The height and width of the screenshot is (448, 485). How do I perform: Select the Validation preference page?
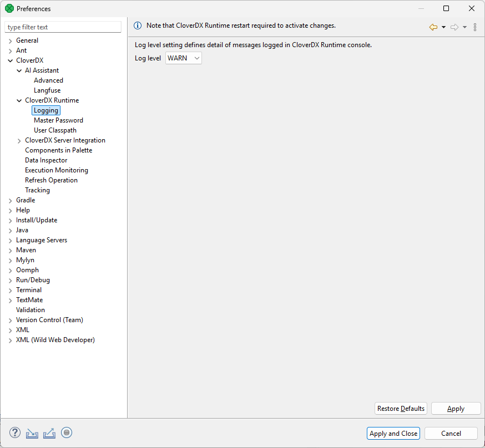[31, 310]
